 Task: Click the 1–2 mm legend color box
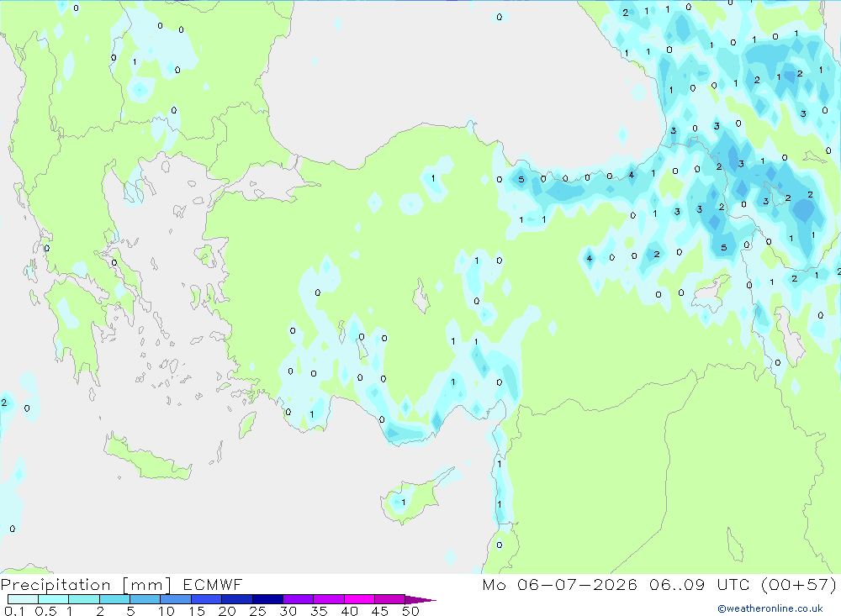84,599
